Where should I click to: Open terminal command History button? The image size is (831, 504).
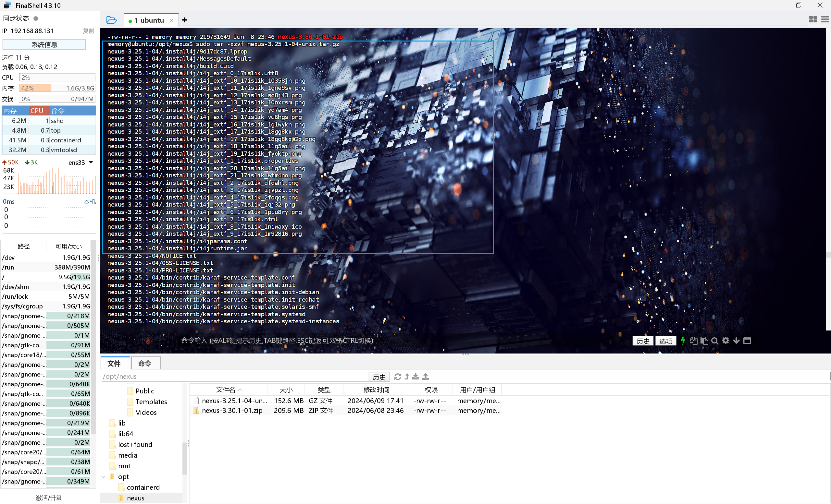pyautogui.click(x=643, y=341)
